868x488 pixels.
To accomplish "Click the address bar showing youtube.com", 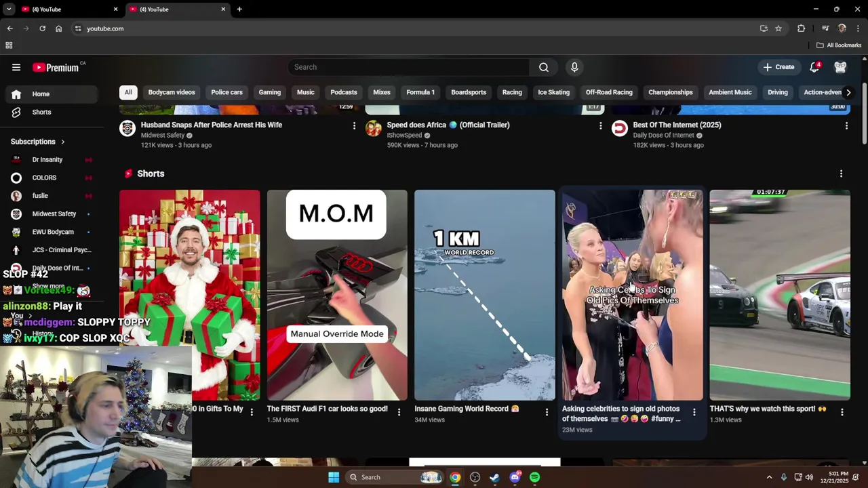I will click(x=414, y=28).
